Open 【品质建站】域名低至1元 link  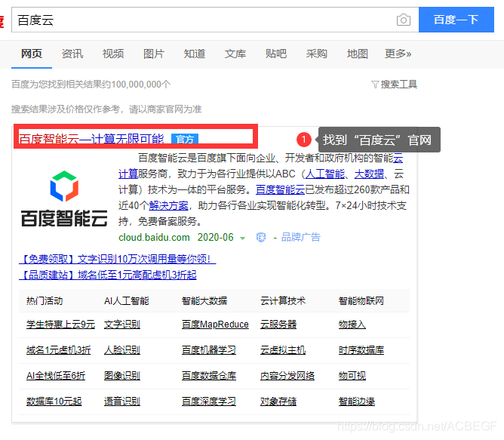point(108,275)
